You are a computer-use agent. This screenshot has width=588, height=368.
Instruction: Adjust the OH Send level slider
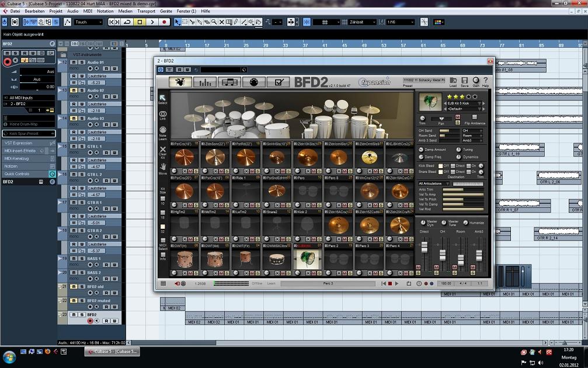[x=449, y=130]
